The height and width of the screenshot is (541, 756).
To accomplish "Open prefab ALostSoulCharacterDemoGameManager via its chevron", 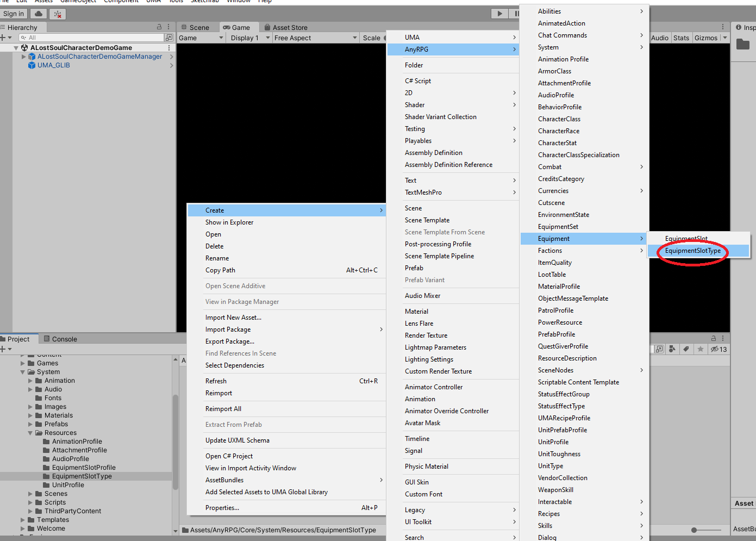I will (x=172, y=57).
